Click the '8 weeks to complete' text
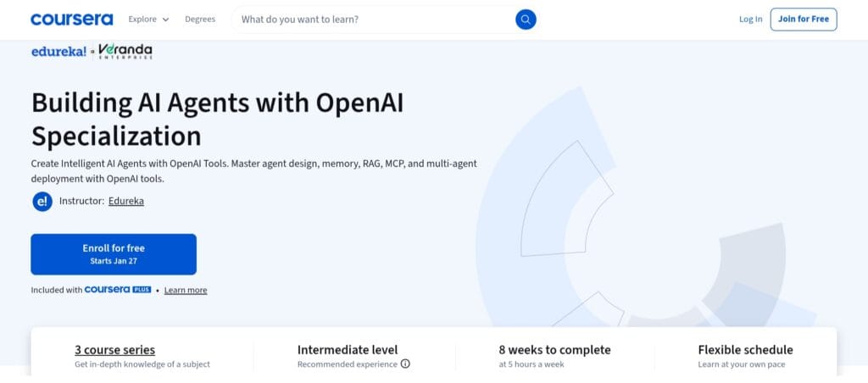 click(x=554, y=350)
